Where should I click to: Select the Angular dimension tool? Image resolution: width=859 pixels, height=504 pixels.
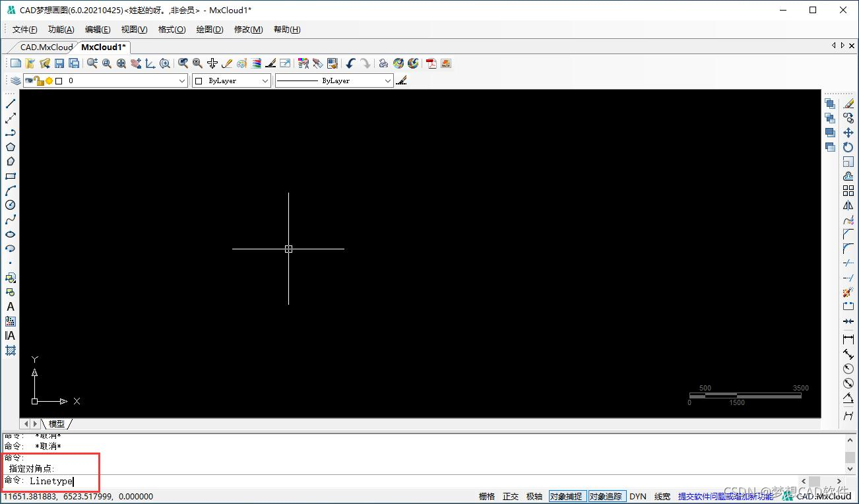point(848,398)
